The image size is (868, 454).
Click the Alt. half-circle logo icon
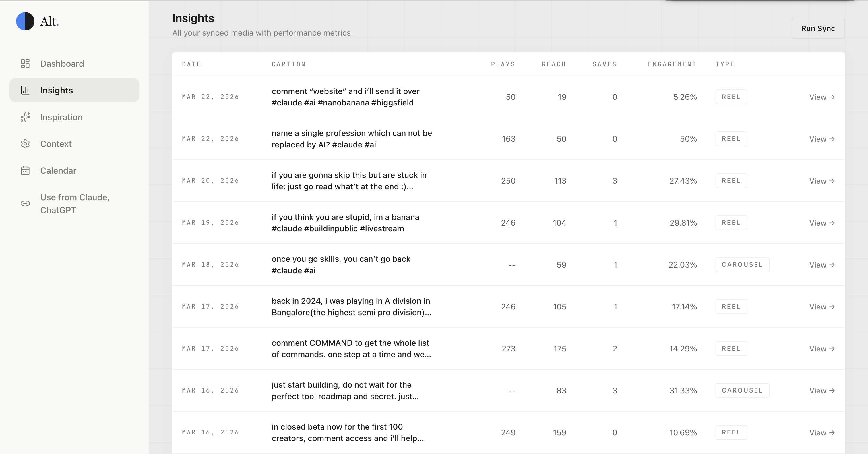coord(25,21)
